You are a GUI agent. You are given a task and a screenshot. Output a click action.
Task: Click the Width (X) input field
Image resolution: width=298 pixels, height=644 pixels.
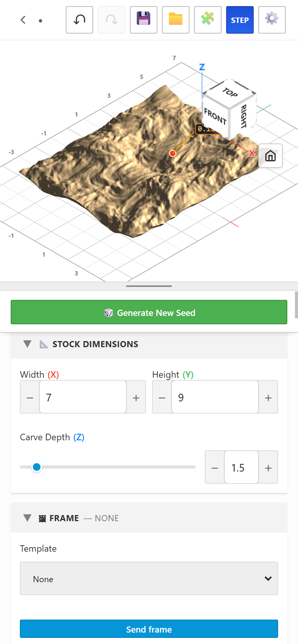pyautogui.click(x=83, y=397)
